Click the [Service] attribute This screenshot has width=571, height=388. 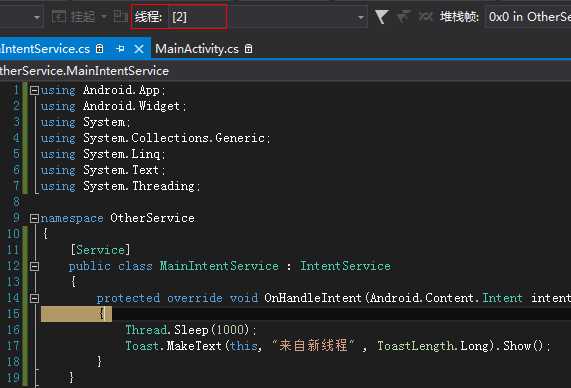(x=100, y=250)
